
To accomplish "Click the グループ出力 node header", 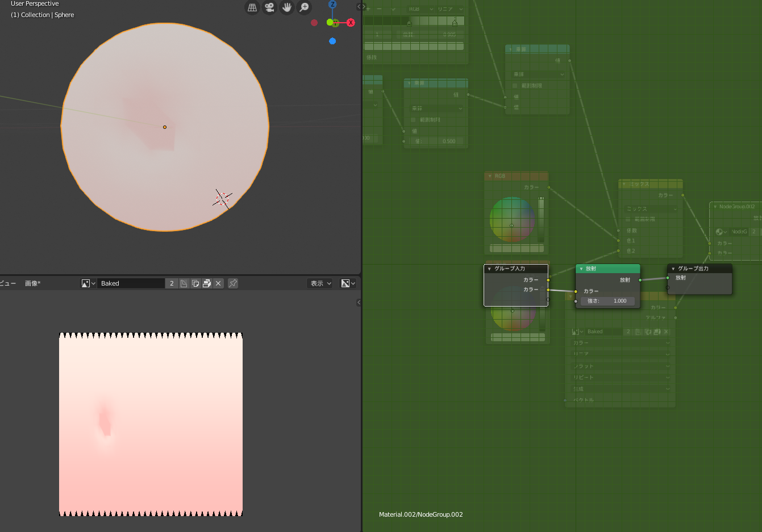I will 699,269.
